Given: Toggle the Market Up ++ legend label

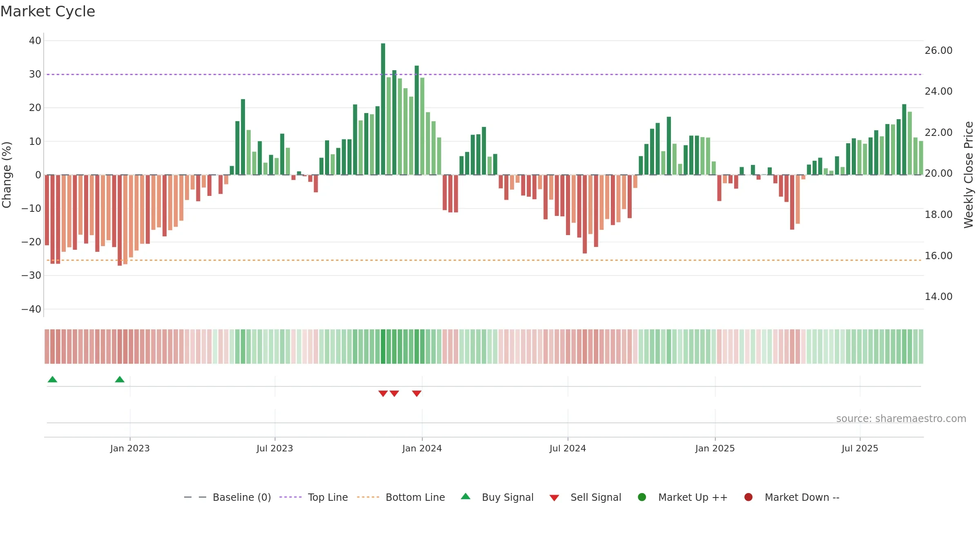Looking at the screenshot, I should point(693,497).
